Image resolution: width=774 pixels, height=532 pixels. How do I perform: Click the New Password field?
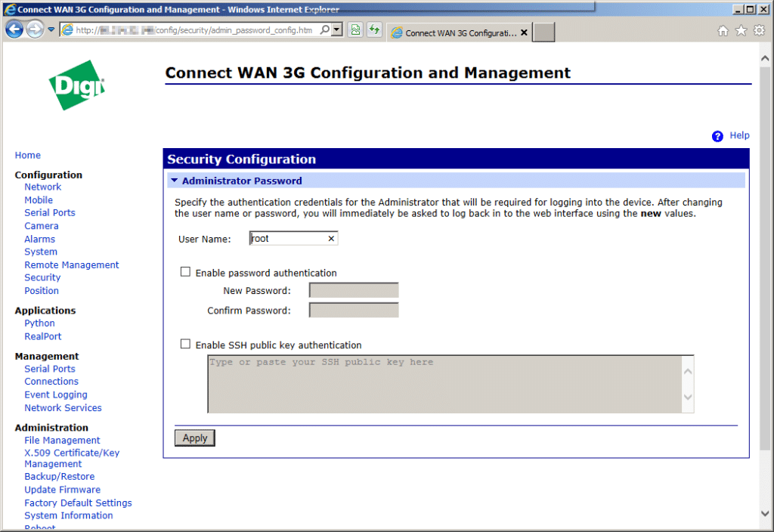354,290
